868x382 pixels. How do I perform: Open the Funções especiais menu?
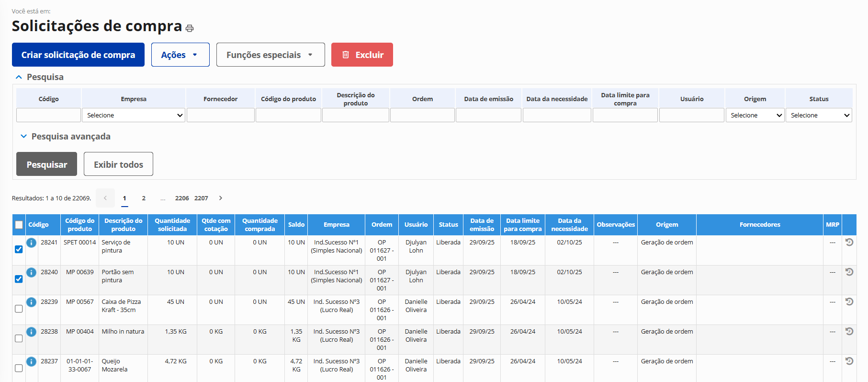270,55
